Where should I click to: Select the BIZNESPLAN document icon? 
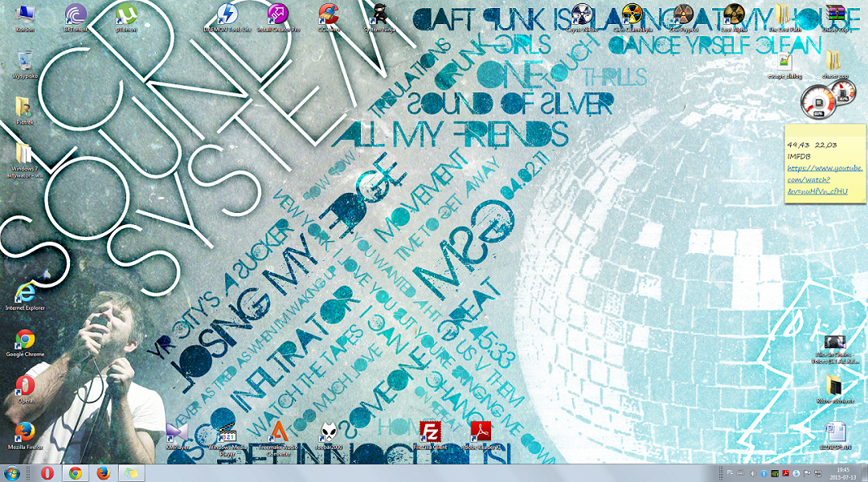click(835, 436)
